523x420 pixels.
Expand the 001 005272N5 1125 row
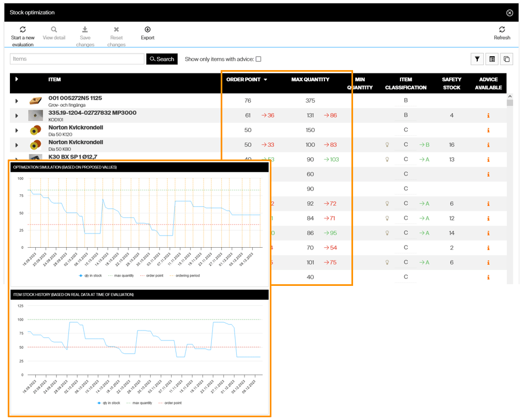17,101
